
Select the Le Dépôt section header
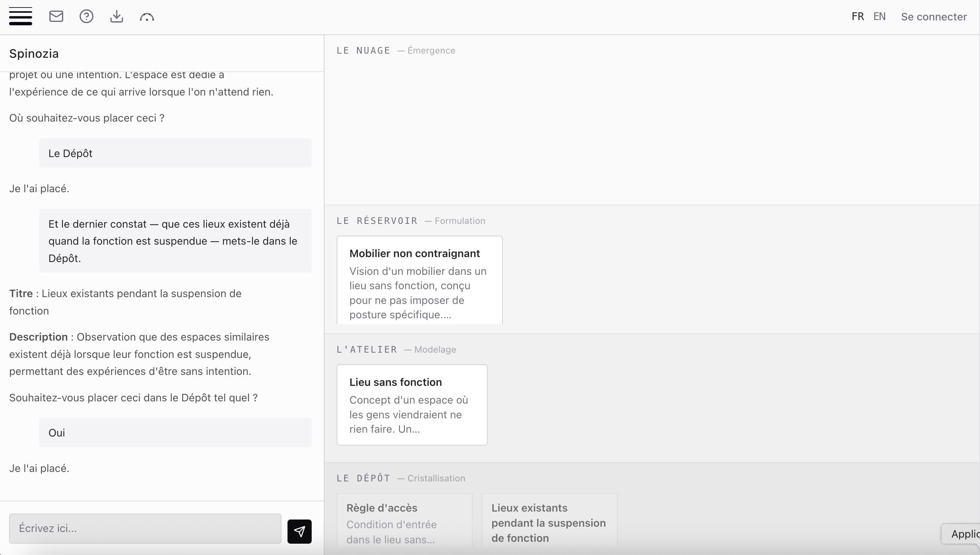point(363,478)
